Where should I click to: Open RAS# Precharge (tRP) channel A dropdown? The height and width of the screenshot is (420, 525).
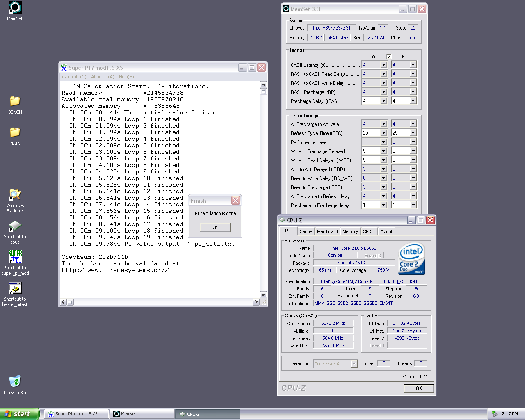point(383,92)
